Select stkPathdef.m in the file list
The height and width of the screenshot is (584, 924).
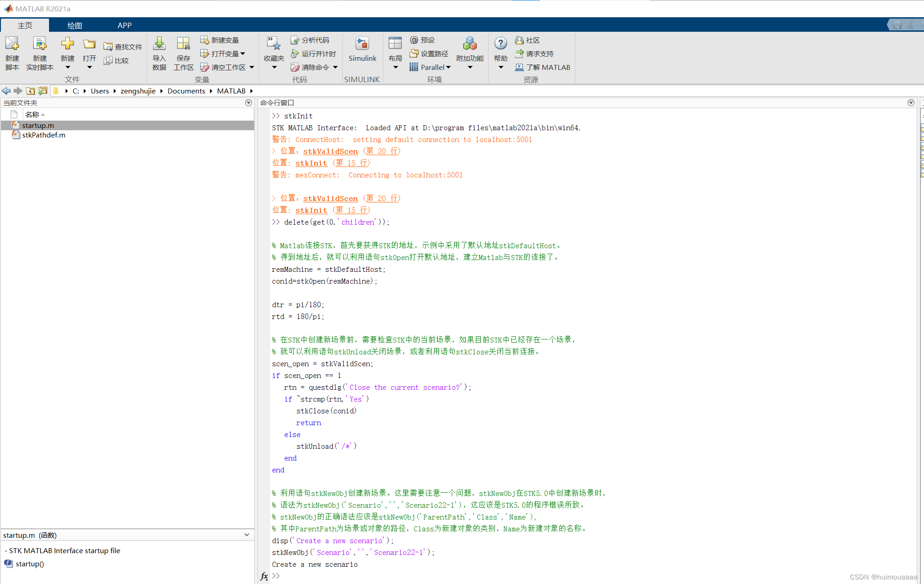click(x=44, y=135)
